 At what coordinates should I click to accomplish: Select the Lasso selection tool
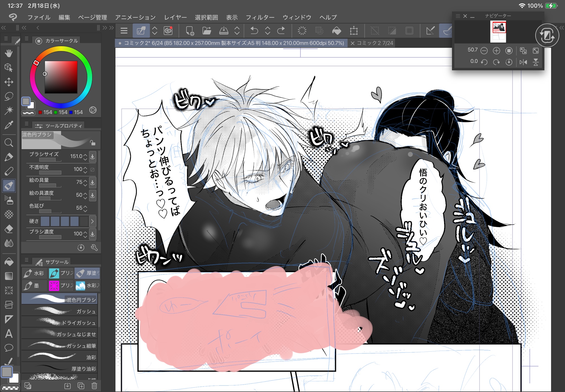[9, 96]
